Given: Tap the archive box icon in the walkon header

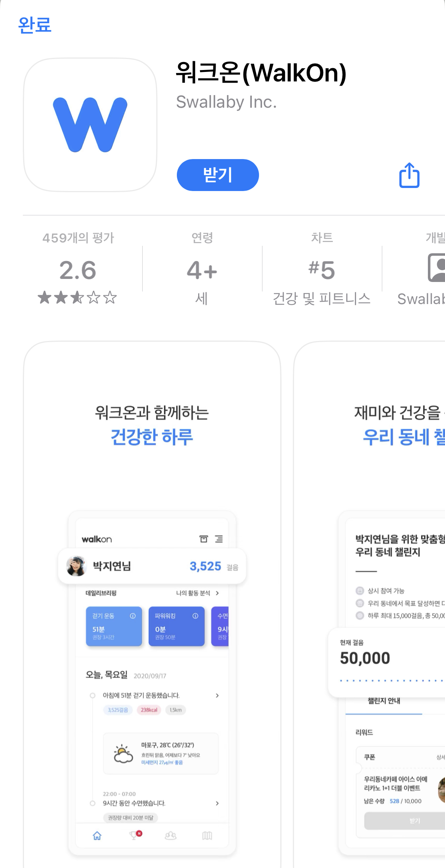Looking at the screenshot, I should coord(204,539).
